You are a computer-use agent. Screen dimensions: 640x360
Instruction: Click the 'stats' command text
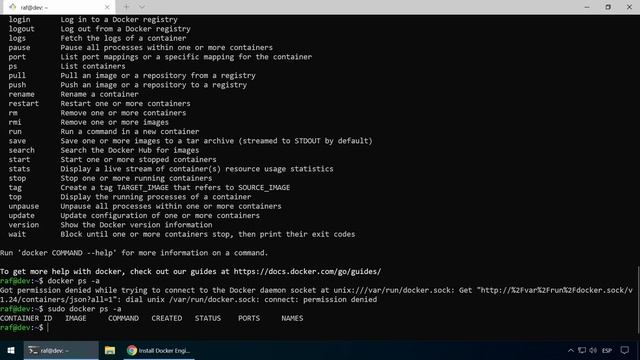click(x=19, y=169)
